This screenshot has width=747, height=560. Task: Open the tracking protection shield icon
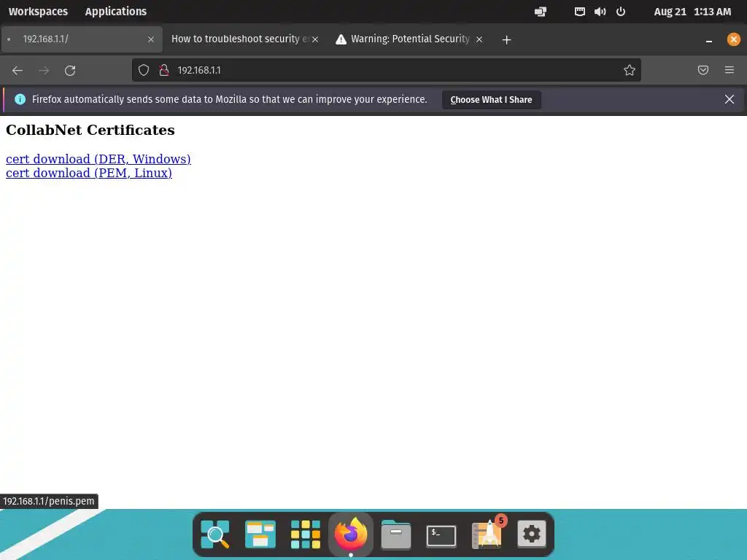point(144,71)
